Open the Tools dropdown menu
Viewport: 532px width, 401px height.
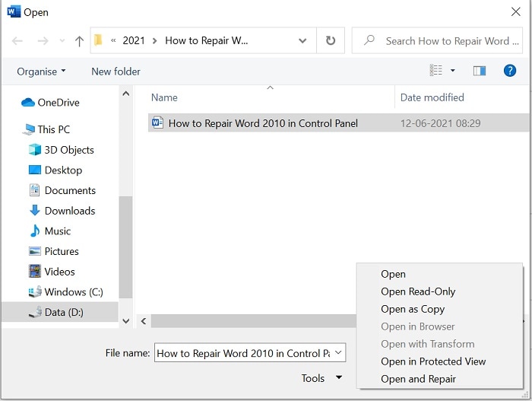click(321, 378)
